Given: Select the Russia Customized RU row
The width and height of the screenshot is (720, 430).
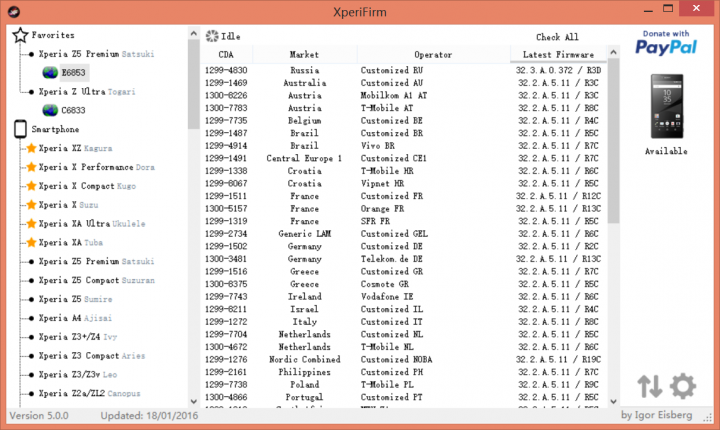Looking at the screenshot, I should [404, 70].
